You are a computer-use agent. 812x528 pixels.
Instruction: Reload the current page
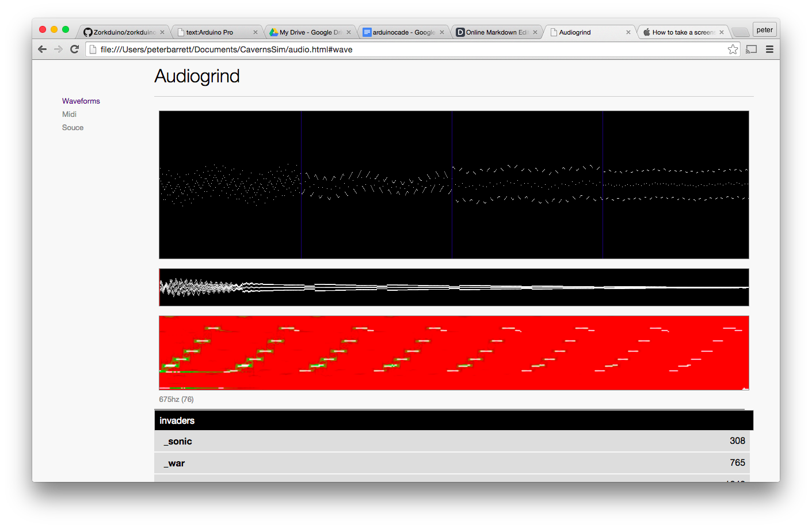(x=74, y=50)
